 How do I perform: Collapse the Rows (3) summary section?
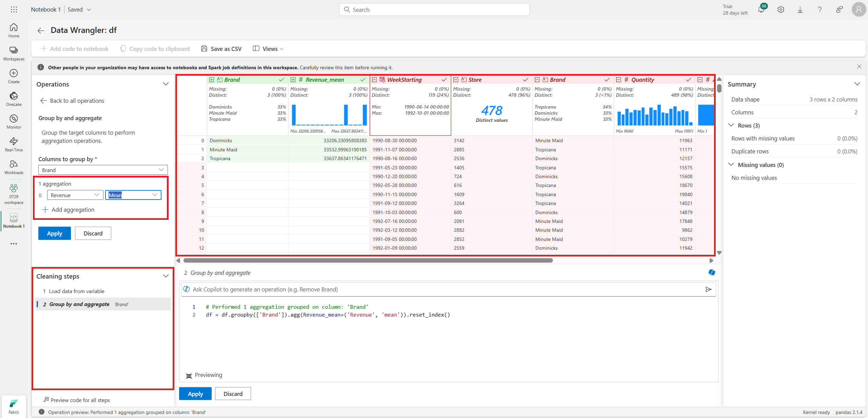point(731,125)
